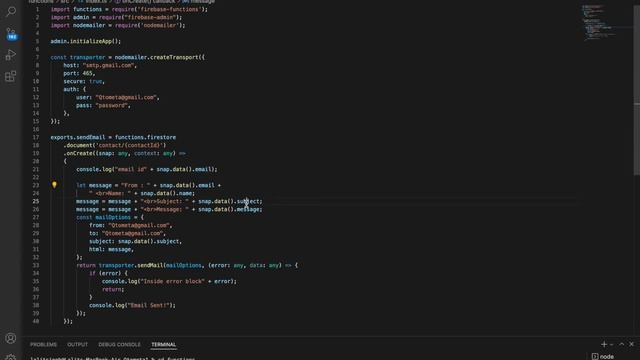
Task: Create a new terminal with plus icon
Action: (x=604, y=344)
